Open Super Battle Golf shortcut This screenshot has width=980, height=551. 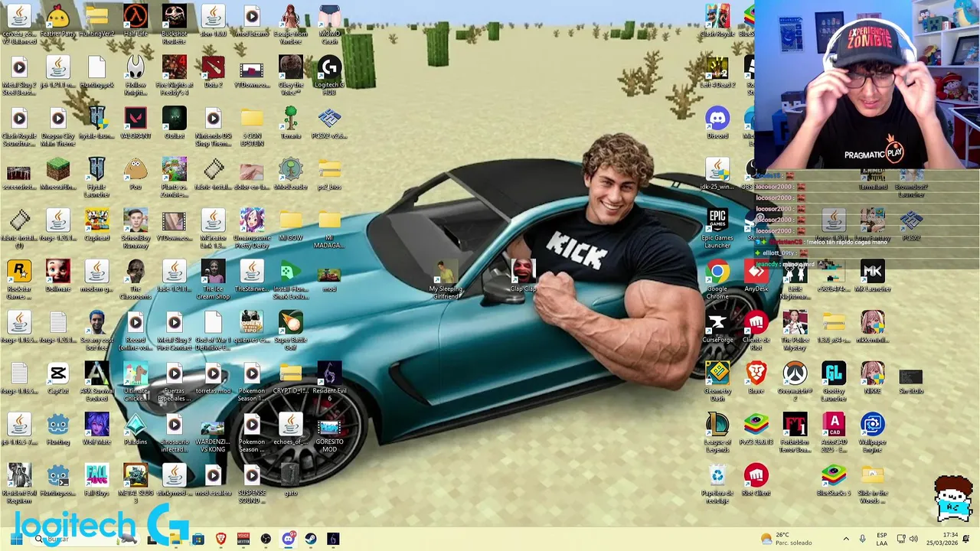point(290,331)
